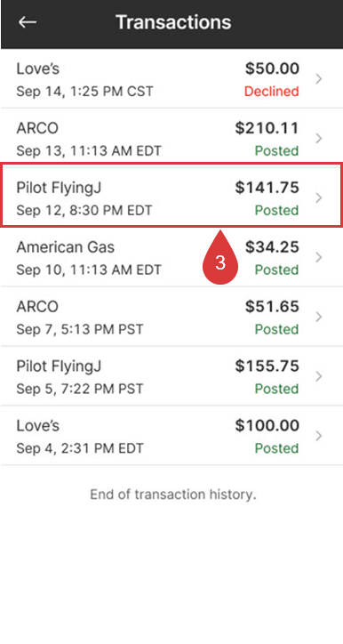Open the ARCO Sep 7 transaction

[x=171, y=317]
